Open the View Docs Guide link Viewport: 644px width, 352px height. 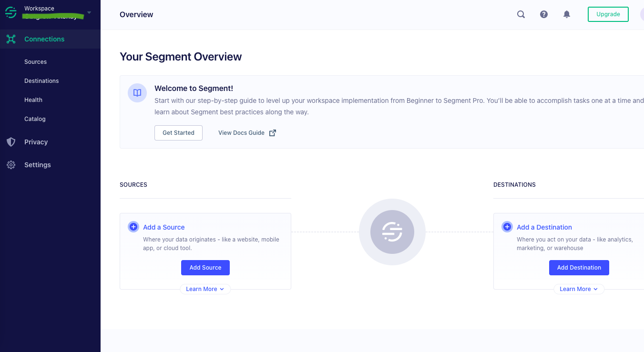coord(241,133)
